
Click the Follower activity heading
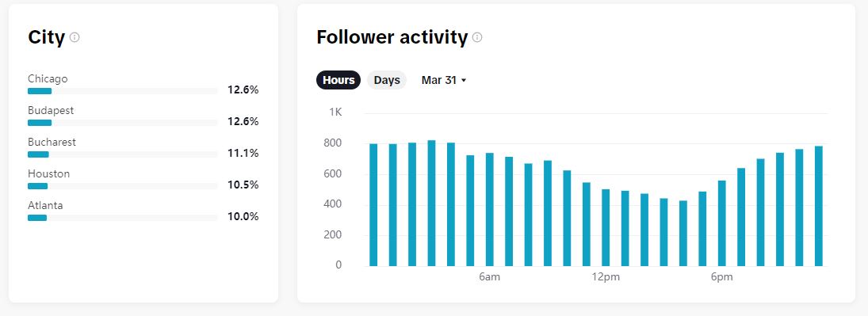pyautogui.click(x=392, y=37)
